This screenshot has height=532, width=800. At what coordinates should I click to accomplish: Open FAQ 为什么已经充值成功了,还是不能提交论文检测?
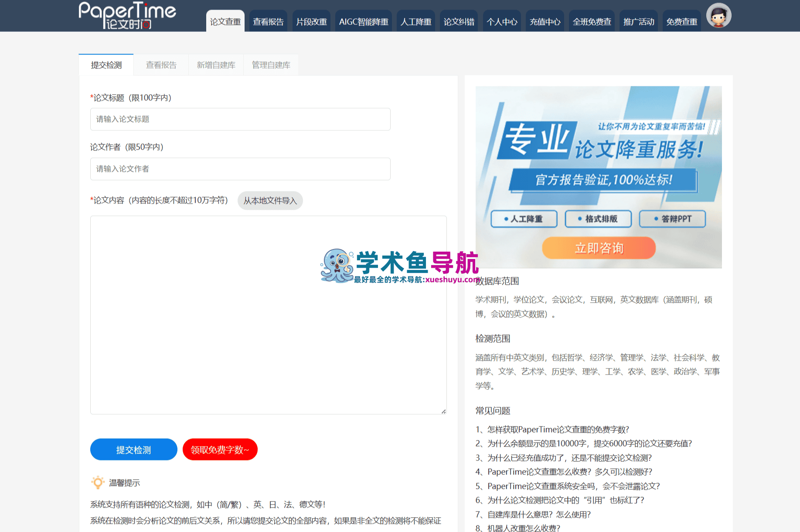tap(564, 458)
